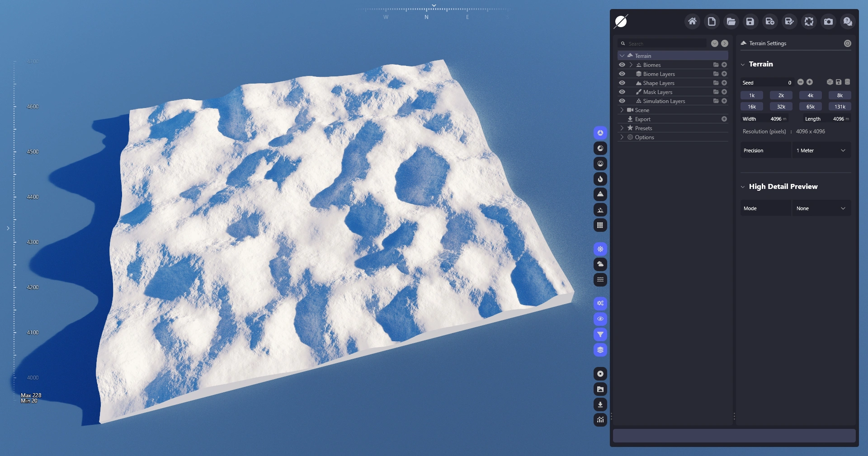Click the 16k resolution button
Image resolution: width=868 pixels, height=456 pixels.
751,107
